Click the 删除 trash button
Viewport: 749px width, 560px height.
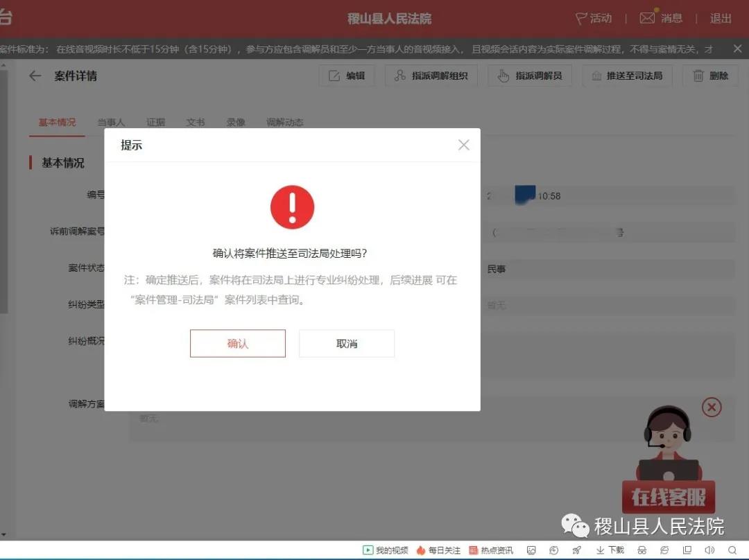click(710, 76)
